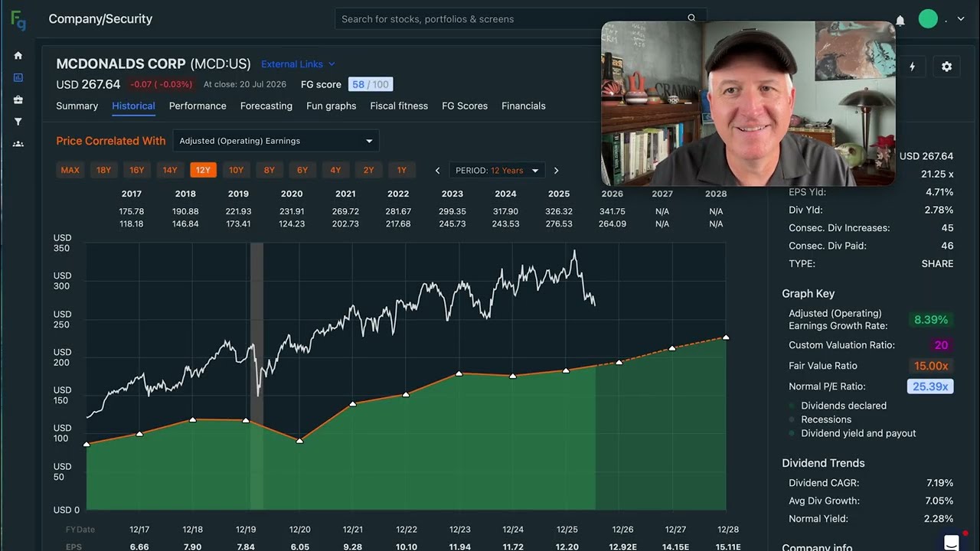This screenshot has width=980, height=551.
Task: Go to next period with right arrow
Action: coord(556,171)
